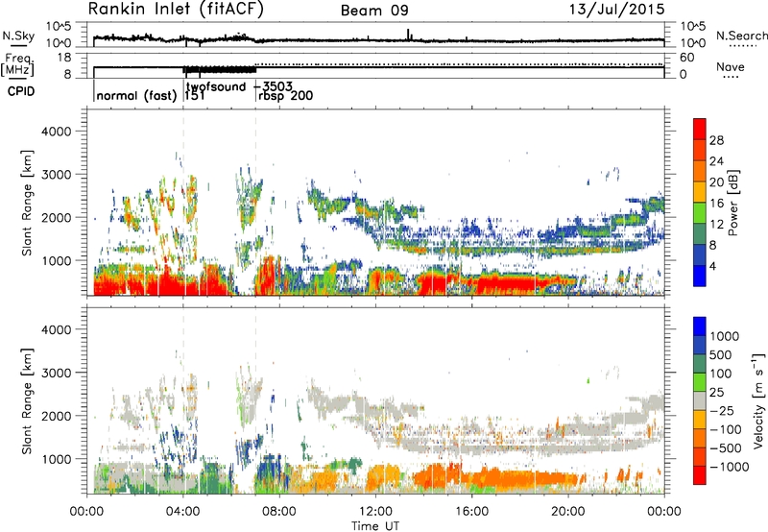Pick the bright blue bottom Power colorbar segment
768x532 pixels.
click(700, 276)
